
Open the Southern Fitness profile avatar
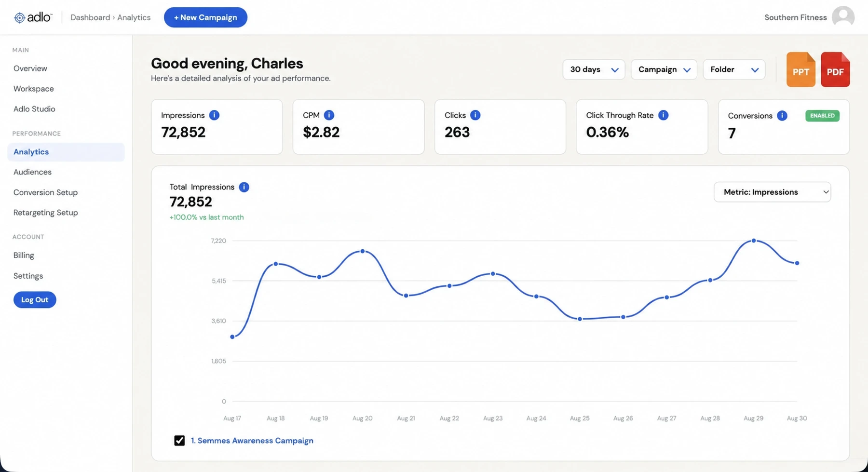843,17
